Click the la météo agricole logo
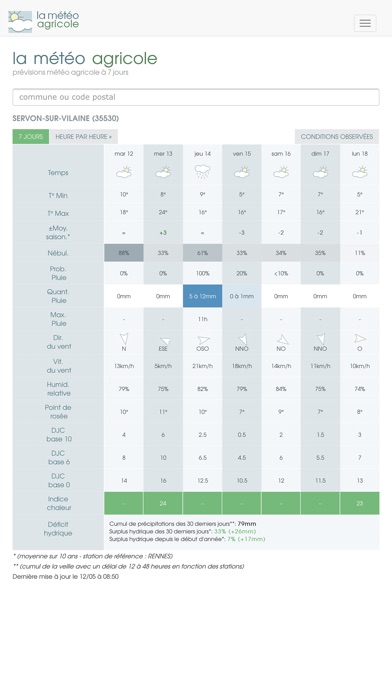Screen dimensions: 392x696 44,21
